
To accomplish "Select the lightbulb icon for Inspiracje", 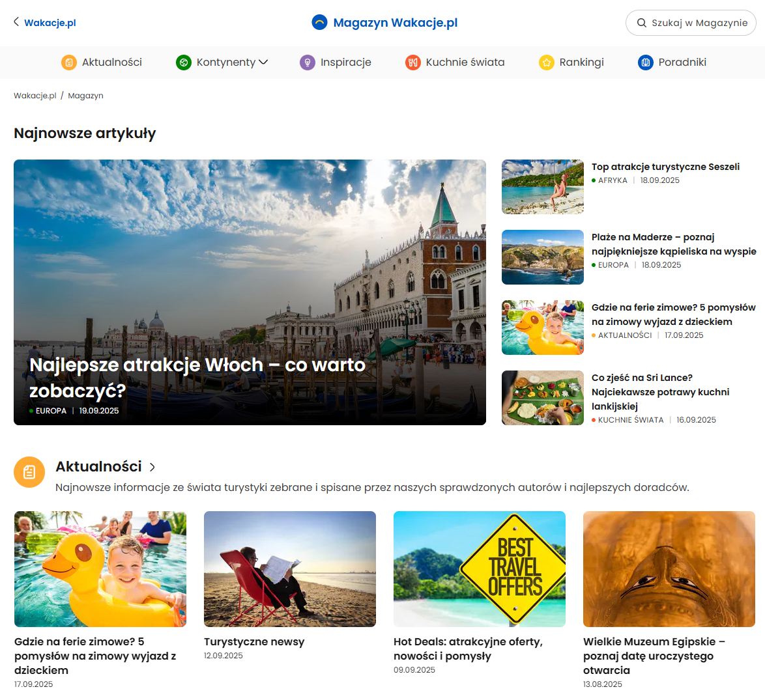I will click(307, 63).
